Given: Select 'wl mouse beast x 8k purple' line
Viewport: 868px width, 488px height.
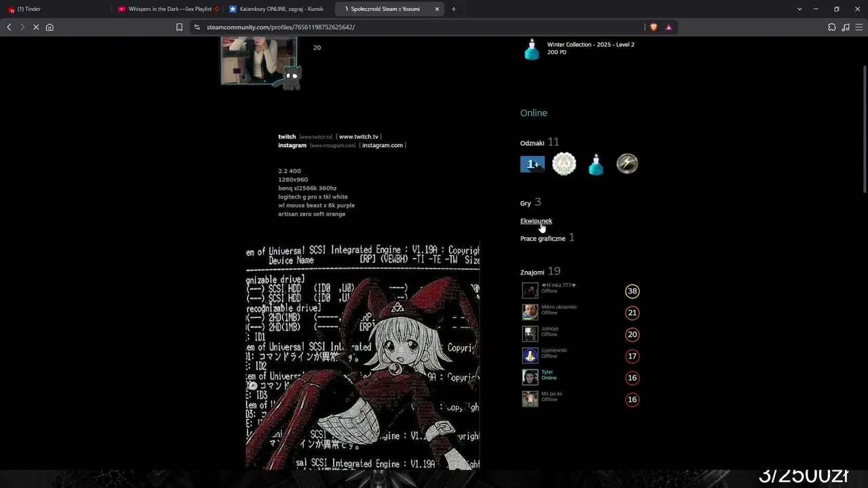Looking at the screenshot, I should pos(316,205).
